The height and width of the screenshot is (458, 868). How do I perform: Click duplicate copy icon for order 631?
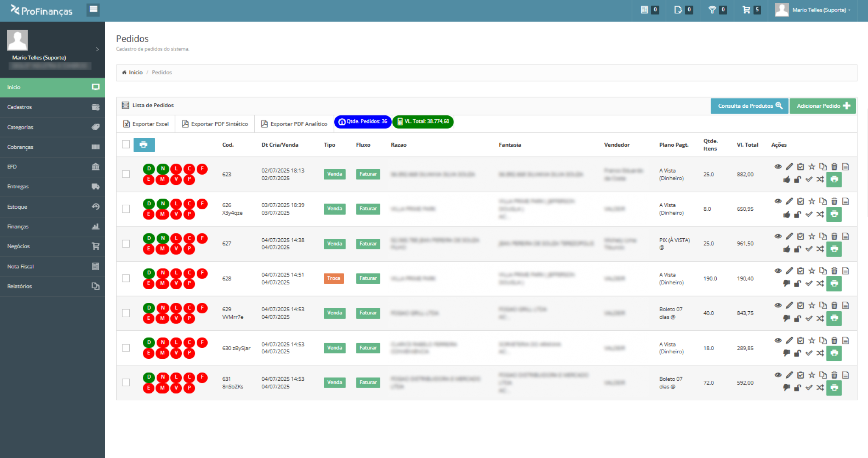[823, 375]
